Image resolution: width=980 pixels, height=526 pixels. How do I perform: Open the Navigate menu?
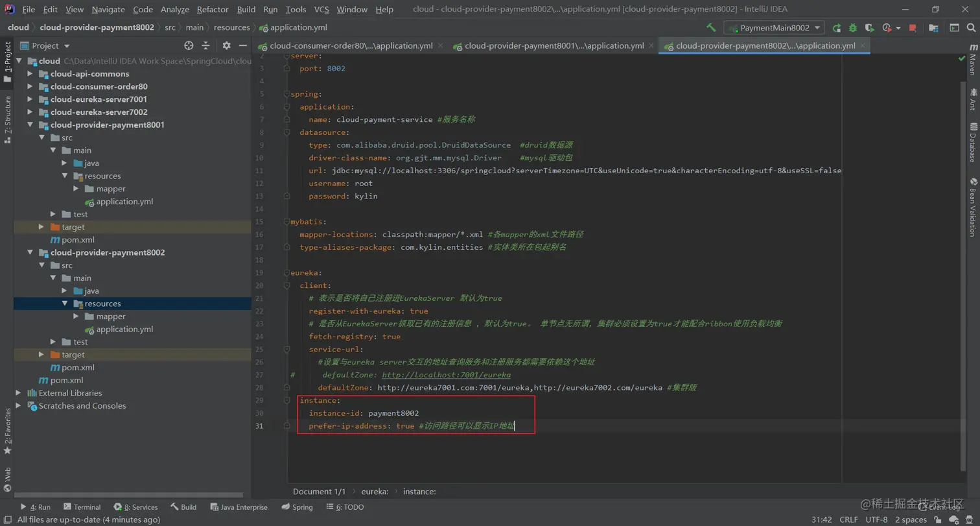point(108,9)
